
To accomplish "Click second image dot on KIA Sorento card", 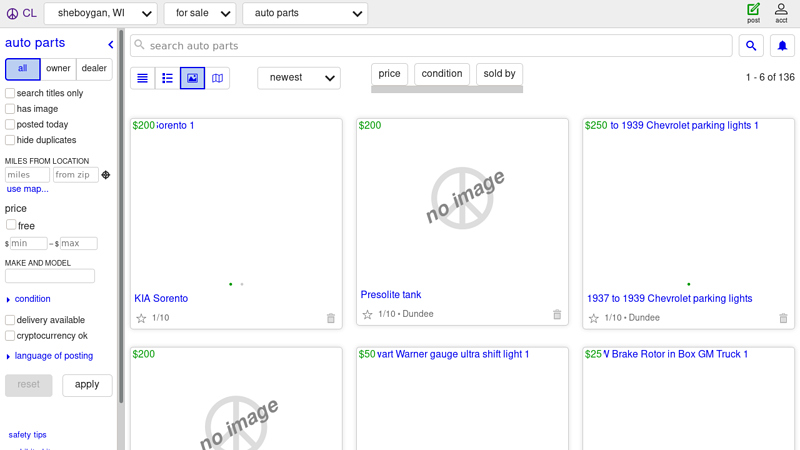I will [242, 284].
